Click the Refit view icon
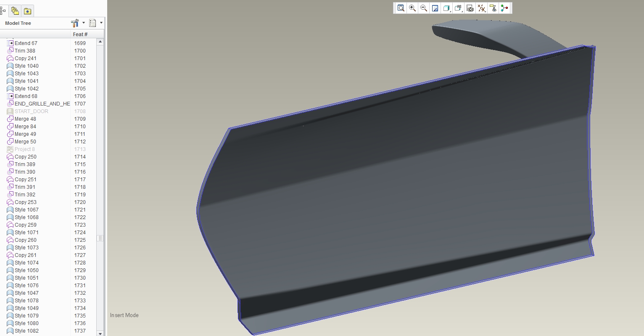The width and height of the screenshot is (644, 336). tap(401, 8)
